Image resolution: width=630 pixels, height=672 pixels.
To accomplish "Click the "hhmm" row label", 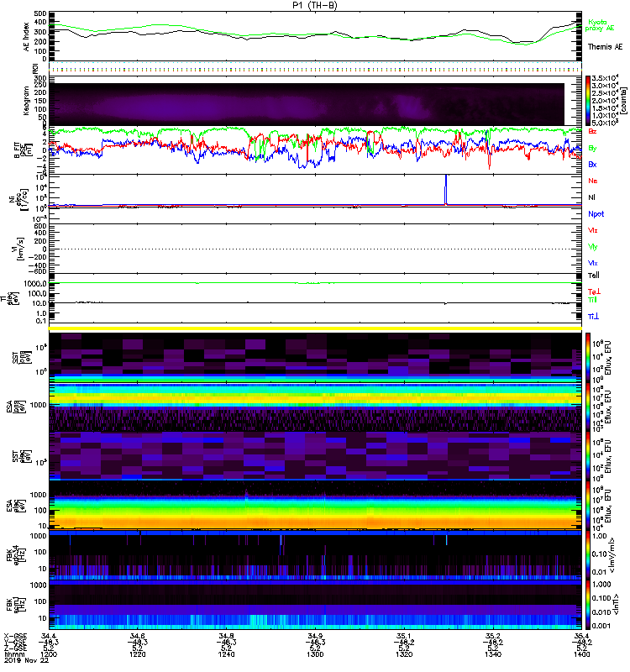I will tap(13, 654).
